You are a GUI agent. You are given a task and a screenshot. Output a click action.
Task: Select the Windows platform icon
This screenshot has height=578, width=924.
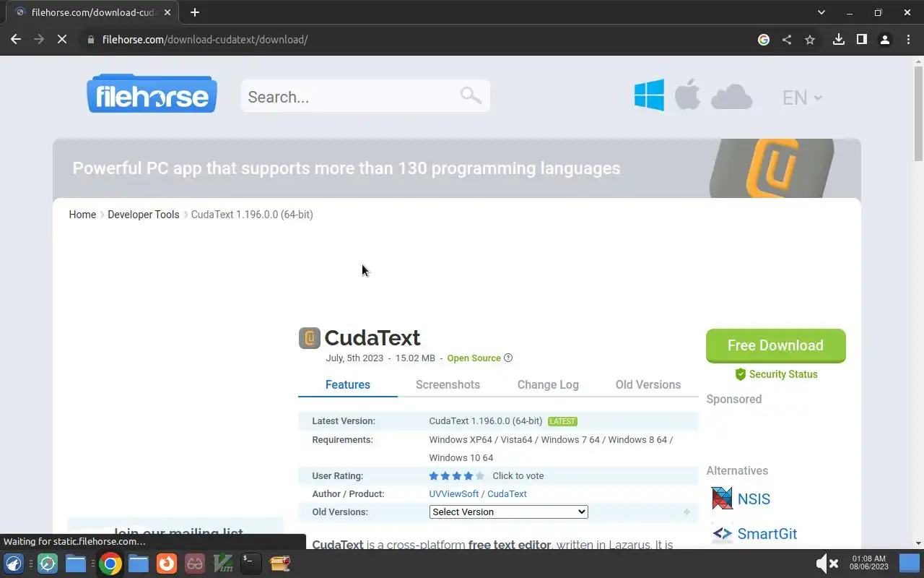649,95
